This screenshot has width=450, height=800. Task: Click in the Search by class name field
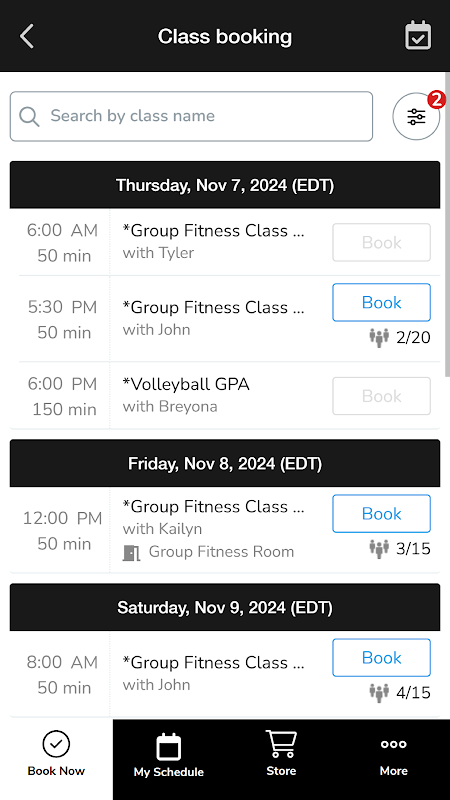[191, 116]
